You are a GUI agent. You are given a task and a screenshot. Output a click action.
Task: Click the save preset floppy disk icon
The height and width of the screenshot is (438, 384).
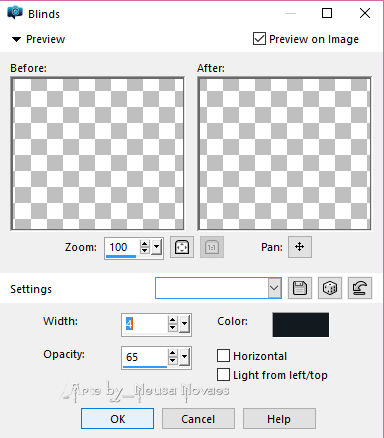(300, 288)
